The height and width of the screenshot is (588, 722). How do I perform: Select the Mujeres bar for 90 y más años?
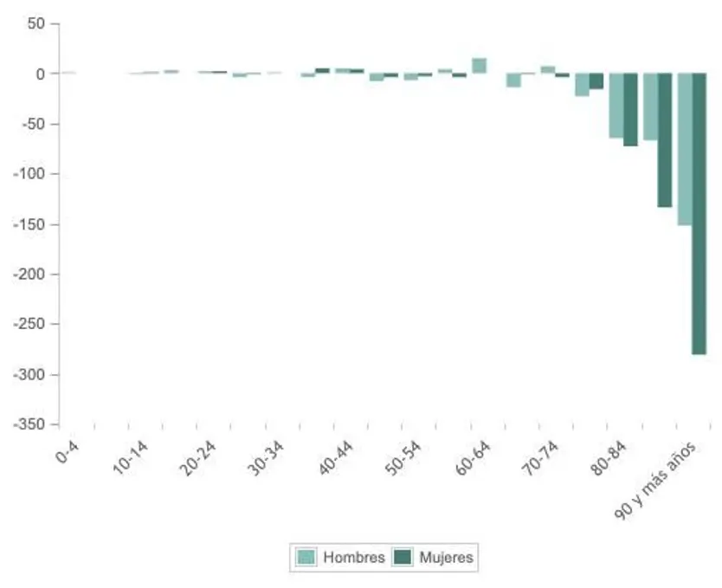point(699,214)
